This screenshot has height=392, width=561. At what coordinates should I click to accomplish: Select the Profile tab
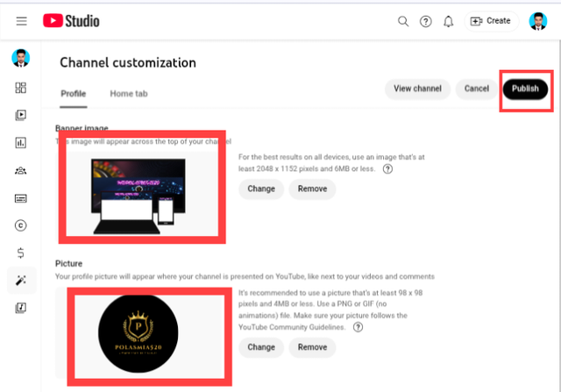(74, 94)
